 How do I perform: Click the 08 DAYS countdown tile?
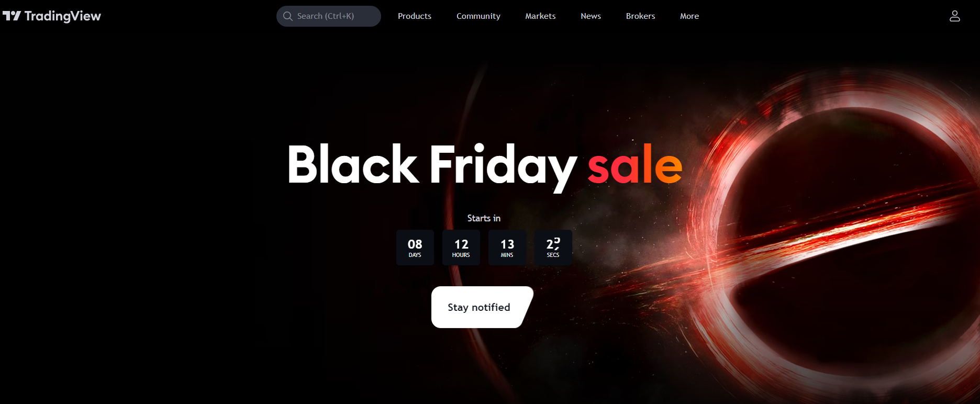click(415, 248)
